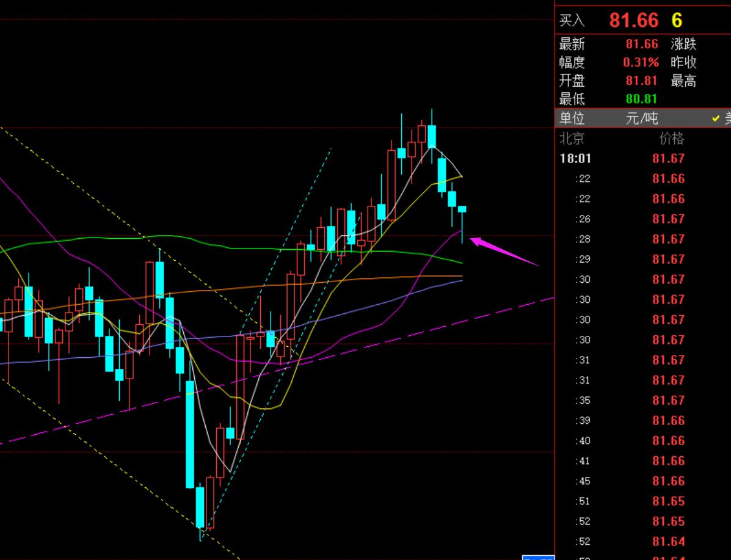The height and width of the screenshot is (560, 731).
Task: Click the 买入 buy label
Action: (572, 20)
